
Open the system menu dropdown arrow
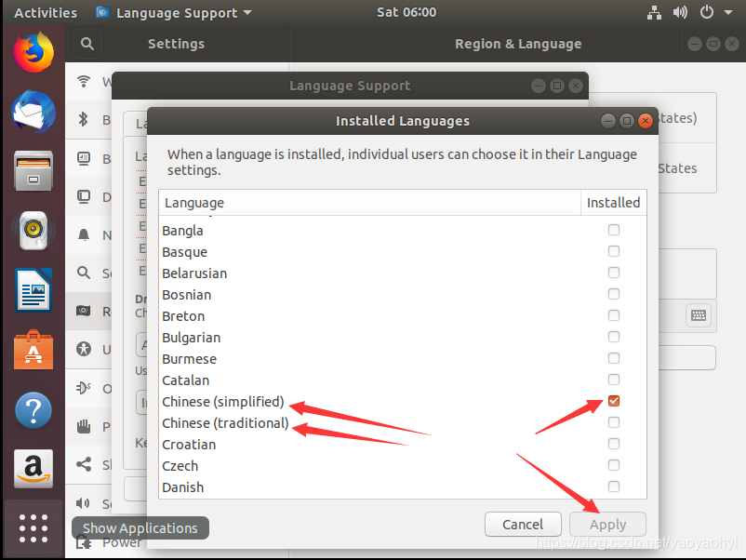click(x=728, y=12)
